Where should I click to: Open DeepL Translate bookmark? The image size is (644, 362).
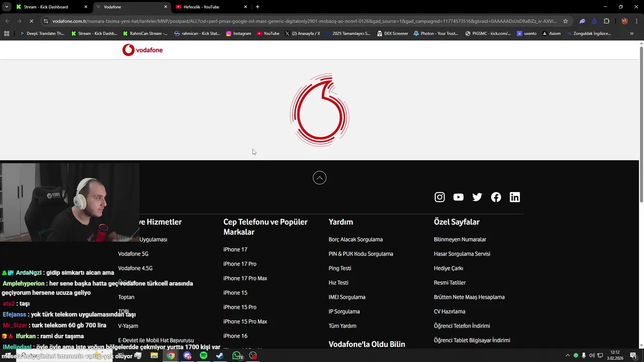pyautogui.click(x=42, y=34)
